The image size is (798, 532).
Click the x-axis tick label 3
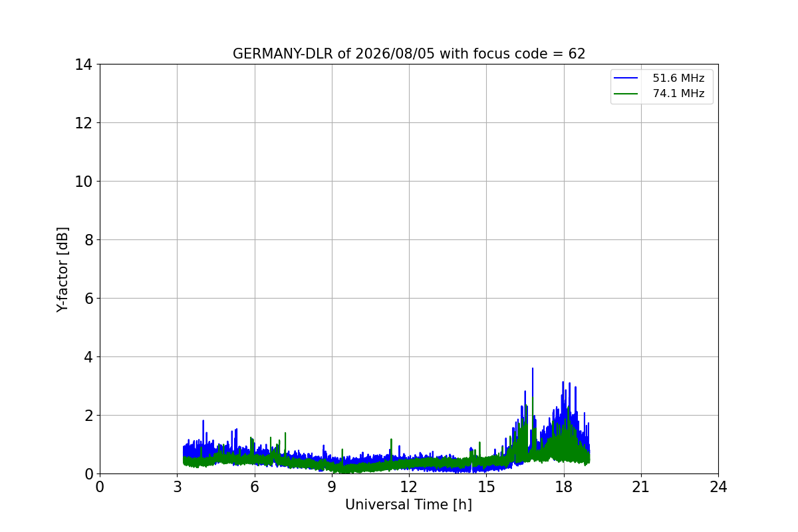tap(177, 487)
